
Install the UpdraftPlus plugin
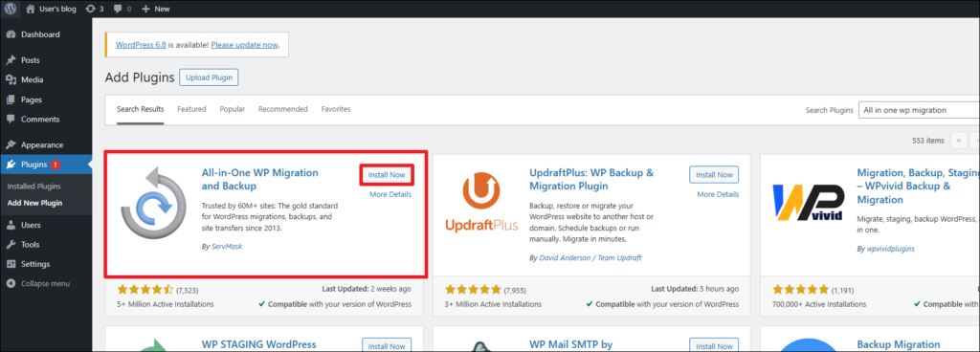[714, 175]
